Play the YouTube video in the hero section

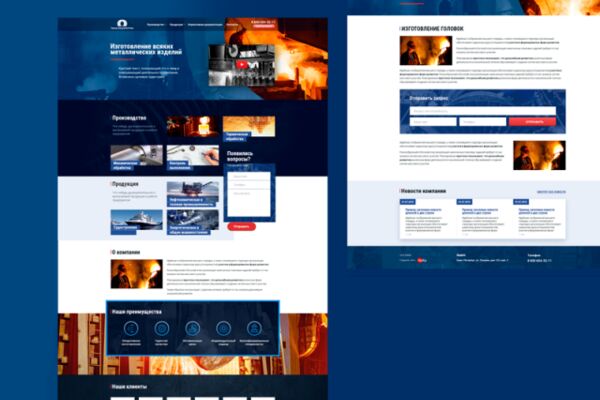point(241,65)
